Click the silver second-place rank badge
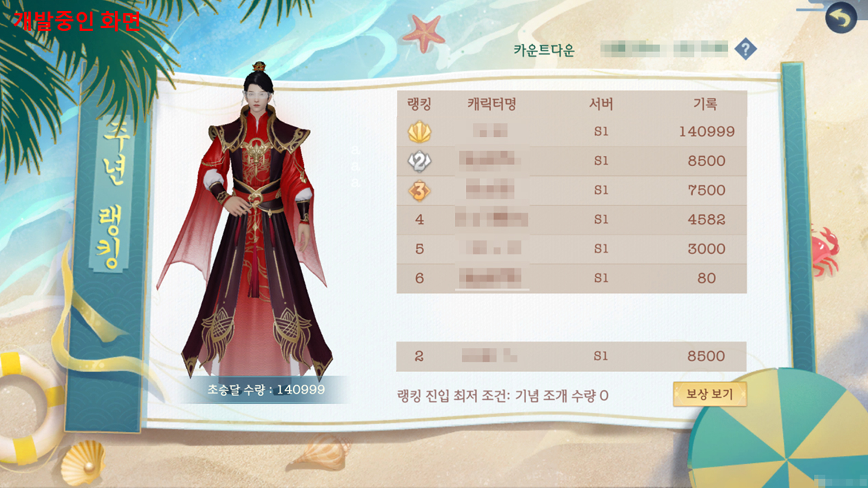This screenshot has width=868, height=488. [x=419, y=161]
